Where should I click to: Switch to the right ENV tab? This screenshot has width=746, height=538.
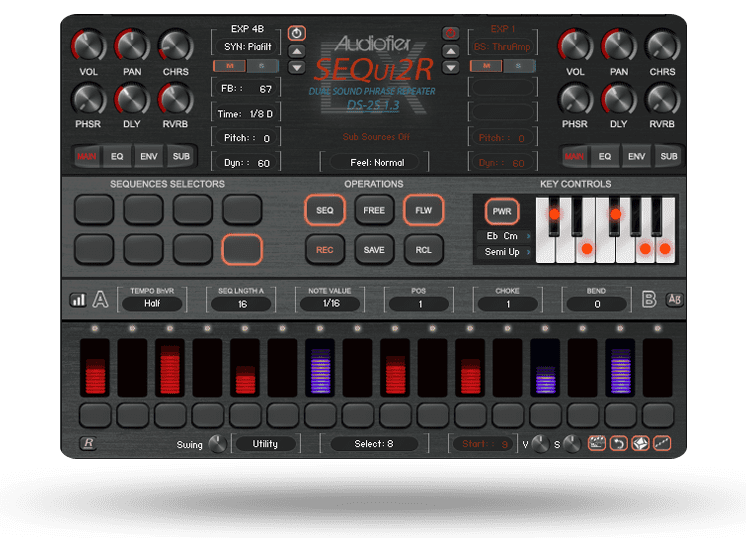(636, 157)
